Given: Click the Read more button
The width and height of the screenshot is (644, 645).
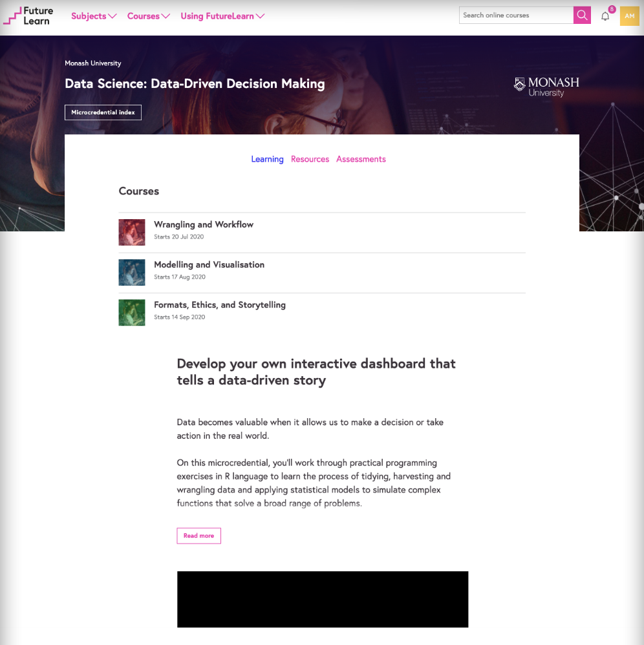Looking at the screenshot, I should [199, 536].
